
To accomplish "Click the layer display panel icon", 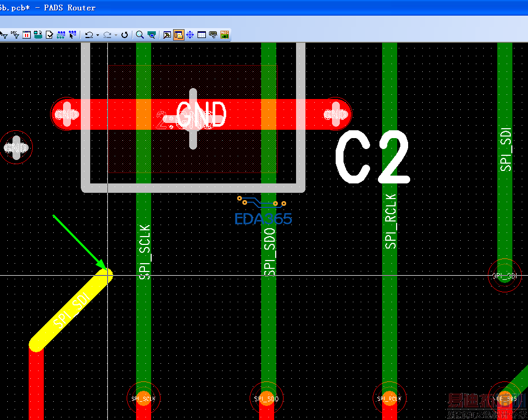I will tap(27, 35).
